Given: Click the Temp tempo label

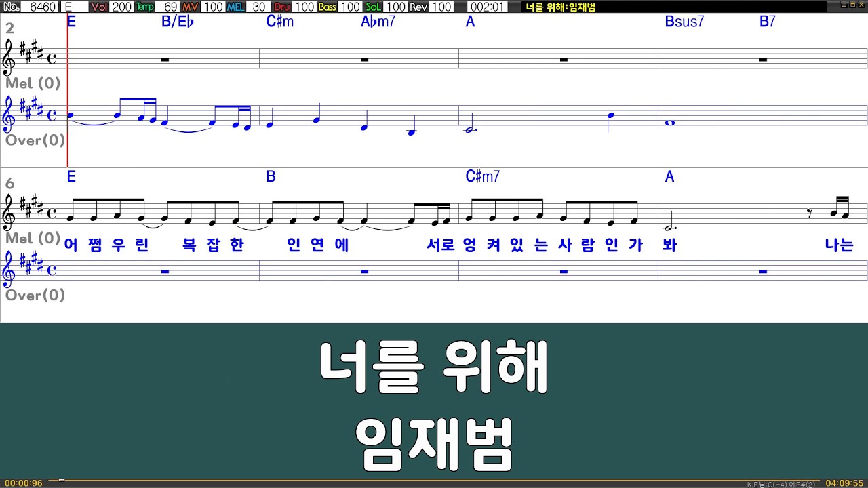Looking at the screenshot, I should 144,7.
